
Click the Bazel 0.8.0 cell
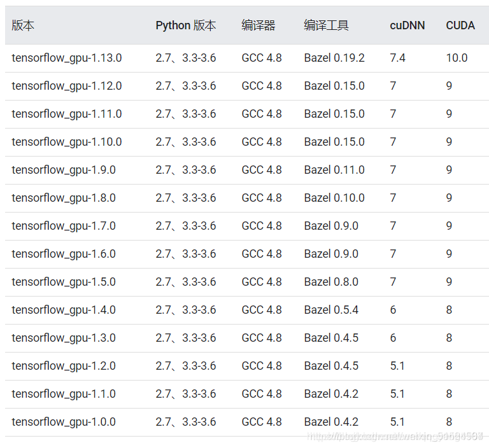click(331, 282)
